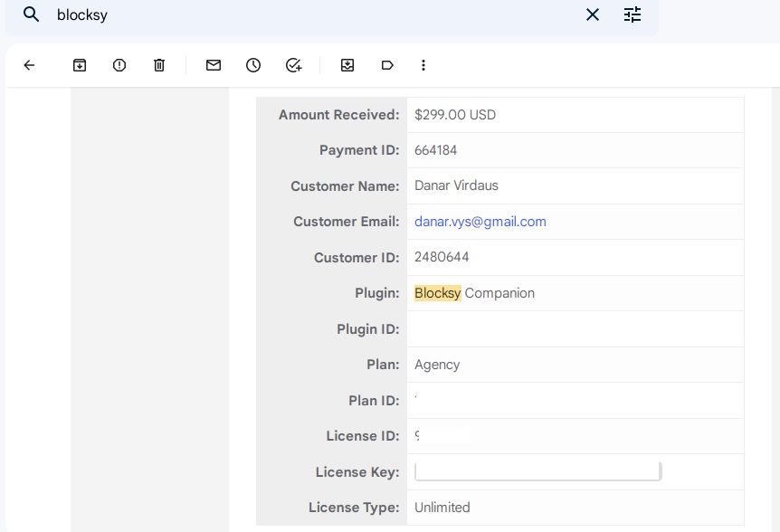Click the Plugin ID label

(x=368, y=329)
